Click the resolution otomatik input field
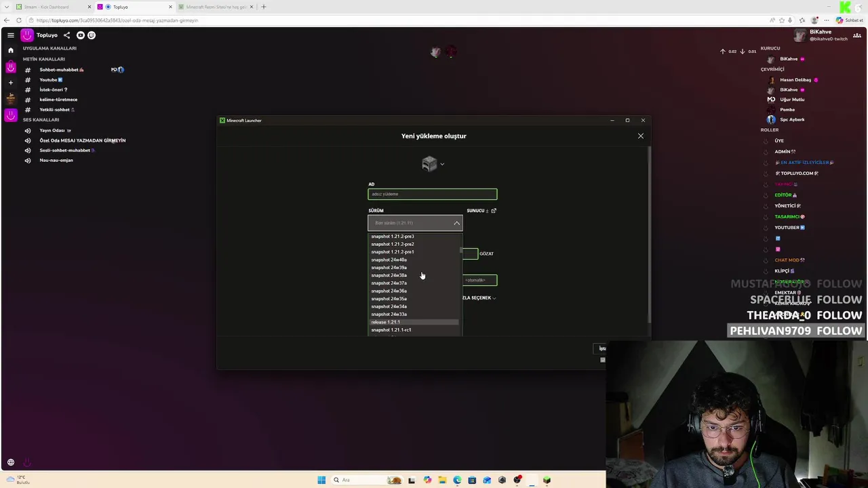This screenshot has height=488, width=868. (x=480, y=280)
